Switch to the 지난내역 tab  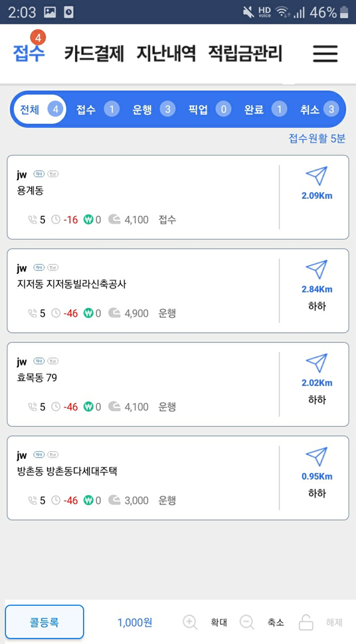[166, 54]
